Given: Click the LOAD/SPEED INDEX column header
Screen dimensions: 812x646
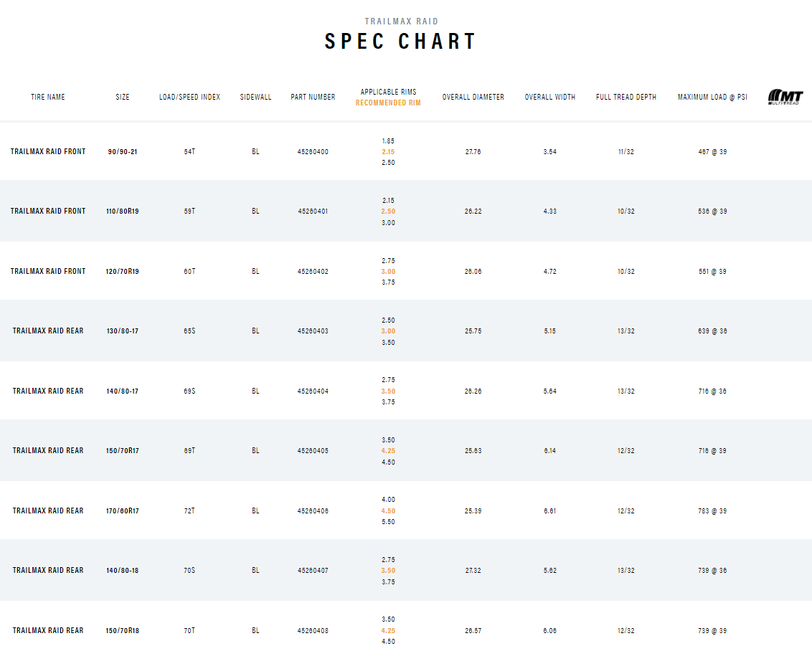Looking at the screenshot, I should tap(189, 98).
